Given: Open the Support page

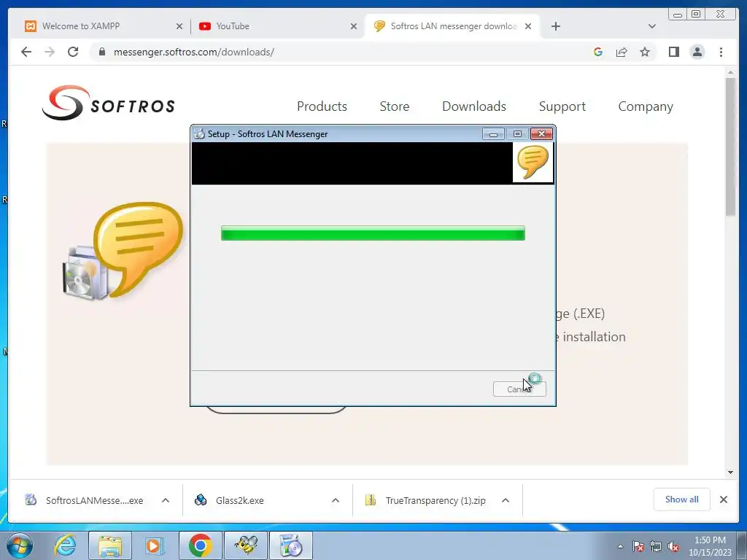Looking at the screenshot, I should pos(562,106).
